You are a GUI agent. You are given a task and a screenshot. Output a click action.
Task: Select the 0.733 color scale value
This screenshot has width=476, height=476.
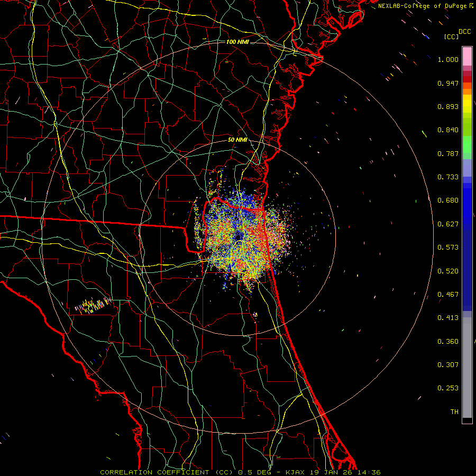448,177
